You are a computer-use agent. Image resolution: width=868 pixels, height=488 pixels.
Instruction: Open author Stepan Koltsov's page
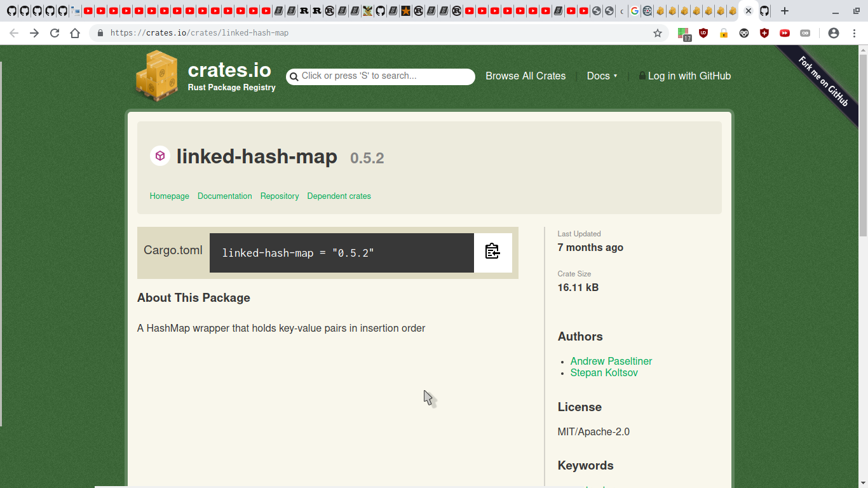(x=604, y=372)
